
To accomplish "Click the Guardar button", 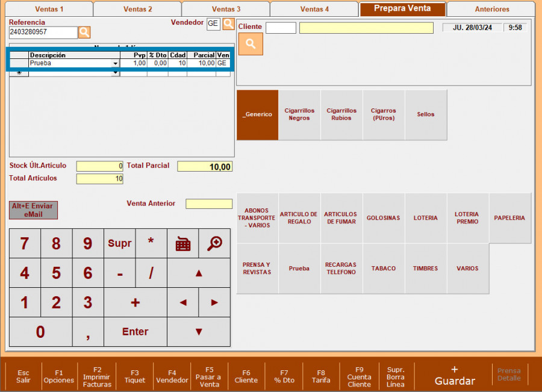I will pyautogui.click(x=455, y=375).
